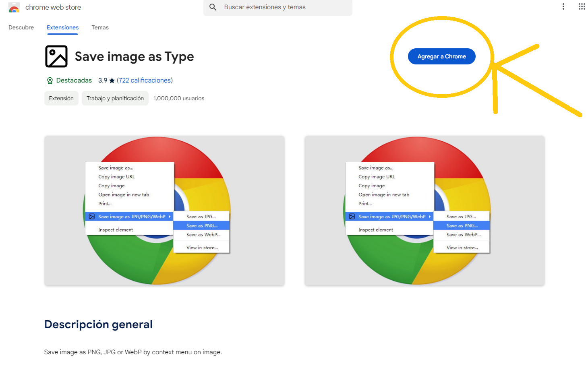The image size is (588, 366).
Task: Click the Destacadas badge icon
Action: tap(50, 81)
